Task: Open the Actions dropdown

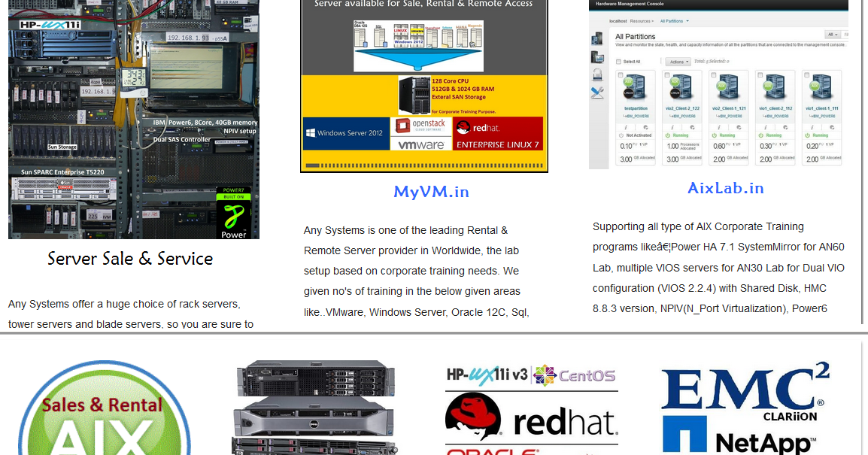Action: point(678,62)
